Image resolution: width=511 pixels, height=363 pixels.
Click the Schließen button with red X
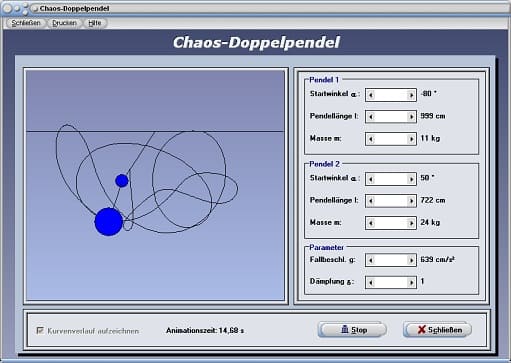click(437, 330)
